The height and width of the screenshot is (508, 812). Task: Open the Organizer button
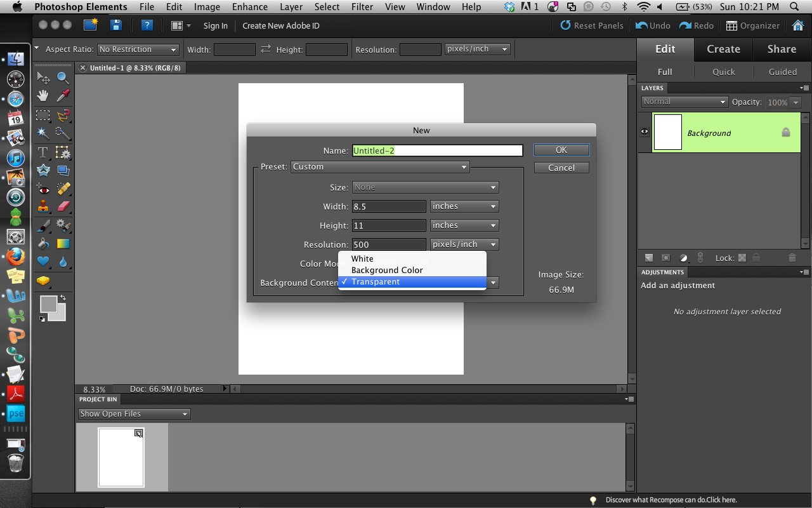tap(753, 25)
